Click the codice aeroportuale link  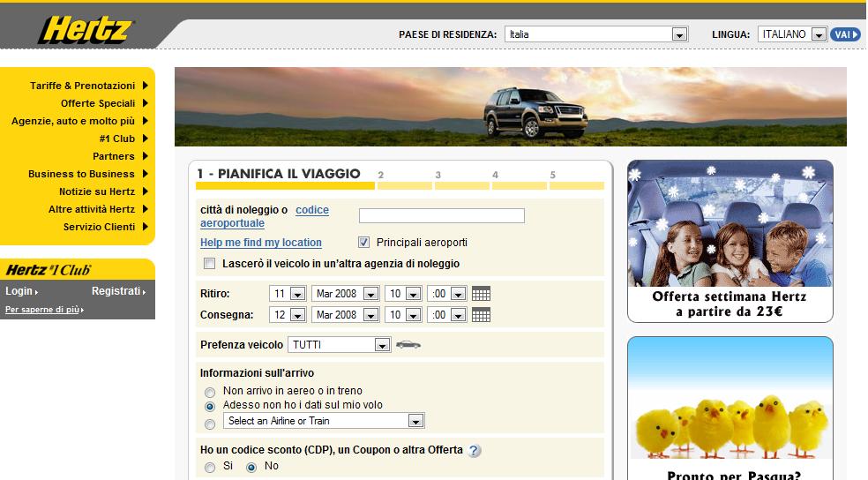point(265,216)
